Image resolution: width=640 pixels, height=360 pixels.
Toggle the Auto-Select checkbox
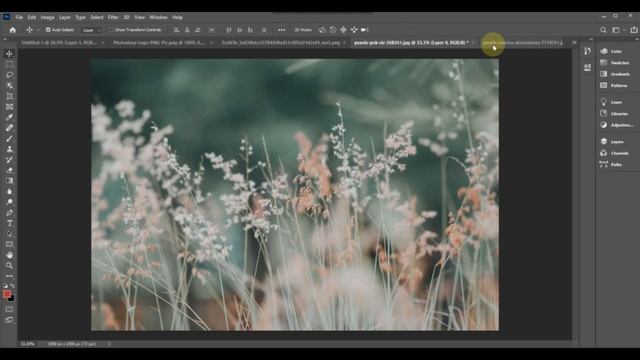(x=48, y=30)
